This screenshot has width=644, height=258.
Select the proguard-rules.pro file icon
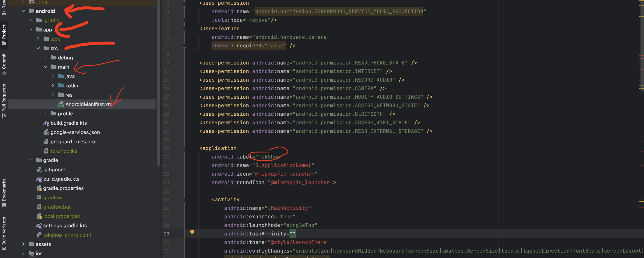tap(46, 142)
